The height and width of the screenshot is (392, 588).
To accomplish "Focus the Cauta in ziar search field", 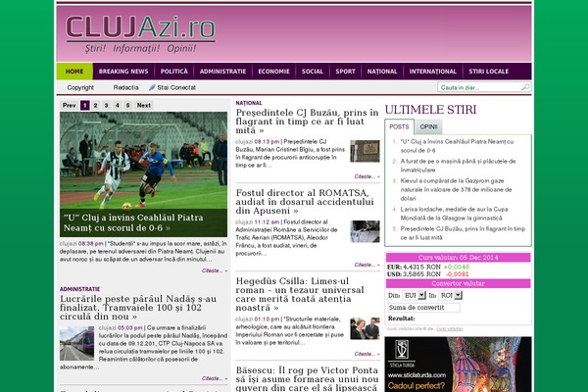I will pos(479,87).
